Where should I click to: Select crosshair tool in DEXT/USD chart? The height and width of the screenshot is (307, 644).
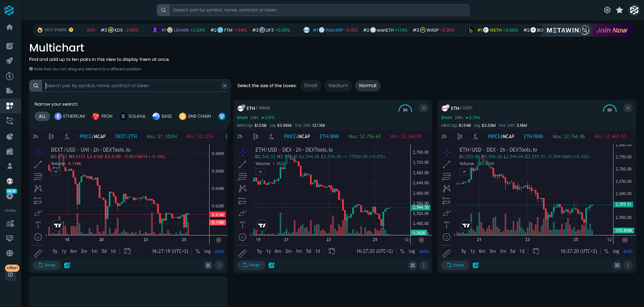[x=38, y=152]
